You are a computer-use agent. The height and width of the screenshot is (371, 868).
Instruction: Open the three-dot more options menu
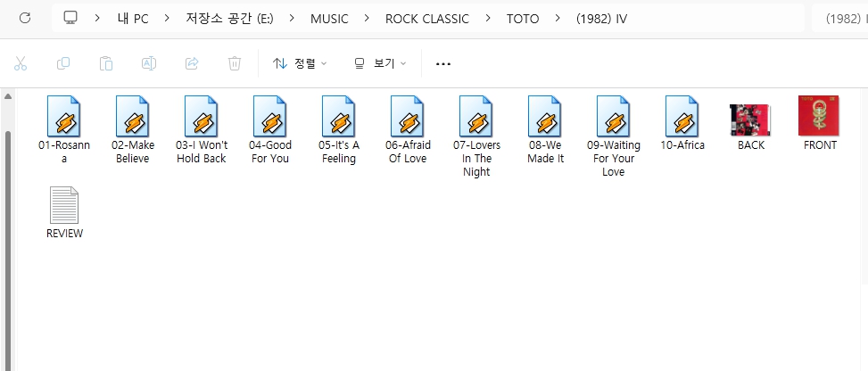pos(443,63)
